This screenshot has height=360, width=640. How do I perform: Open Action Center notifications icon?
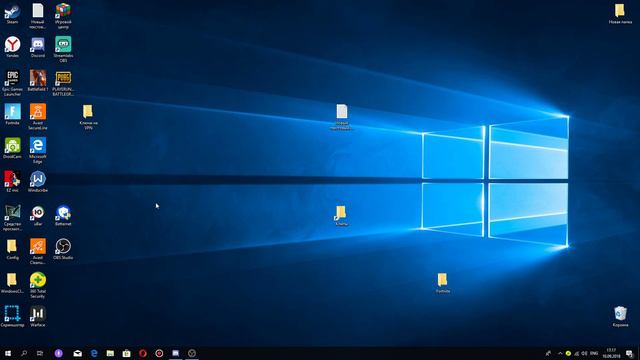coord(630,353)
